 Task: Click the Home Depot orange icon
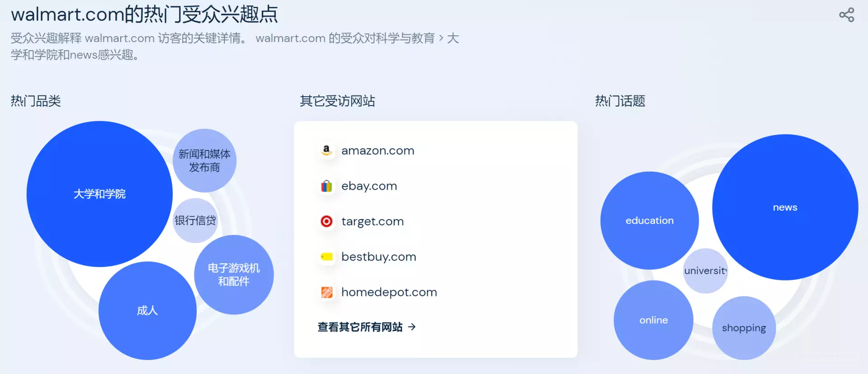pyautogui.click(x=326, y=292)
